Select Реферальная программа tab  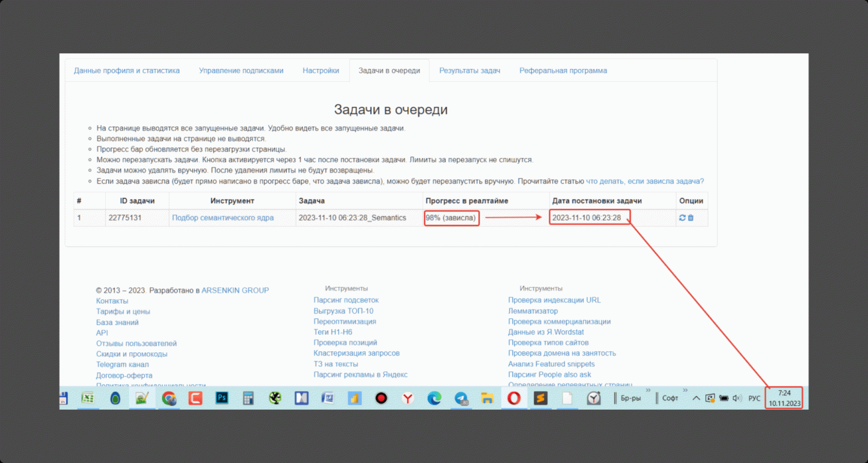[563, 71]
